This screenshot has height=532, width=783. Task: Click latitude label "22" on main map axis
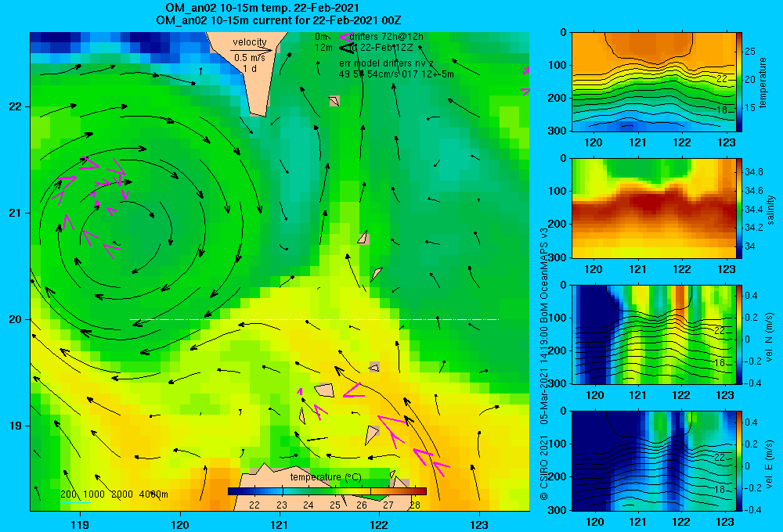pos(15,107)
